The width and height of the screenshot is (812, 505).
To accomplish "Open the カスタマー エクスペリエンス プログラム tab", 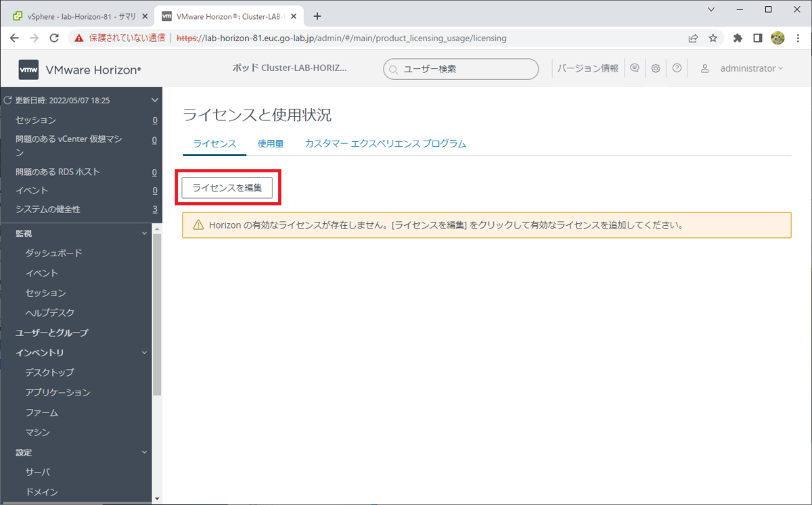I will tap(385, 143).
